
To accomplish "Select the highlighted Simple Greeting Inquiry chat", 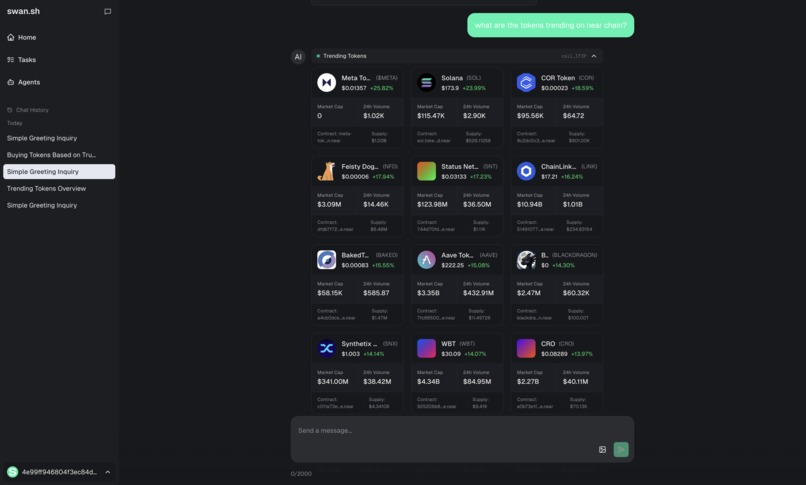I will pyautogui.click(x=59, y=172).
